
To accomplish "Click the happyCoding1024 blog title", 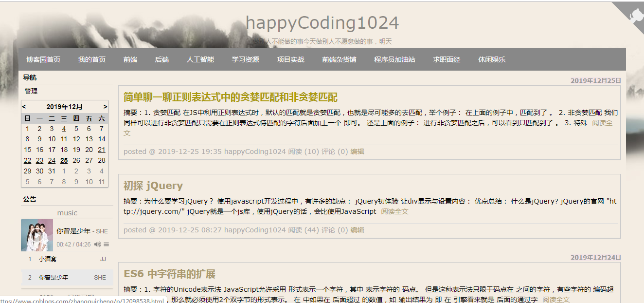I will (322, 23).
